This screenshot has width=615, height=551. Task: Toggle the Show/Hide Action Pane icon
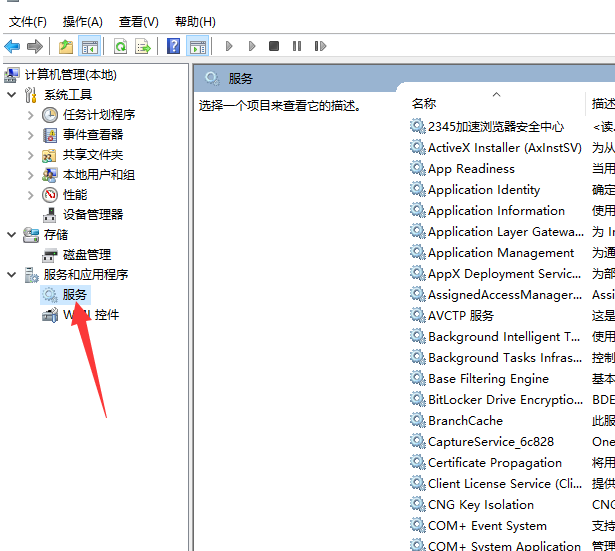197,46
